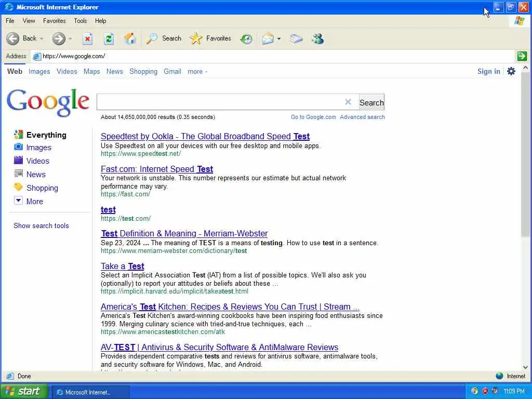Click the 'Done' status bar text

click(x=24, y=376)
